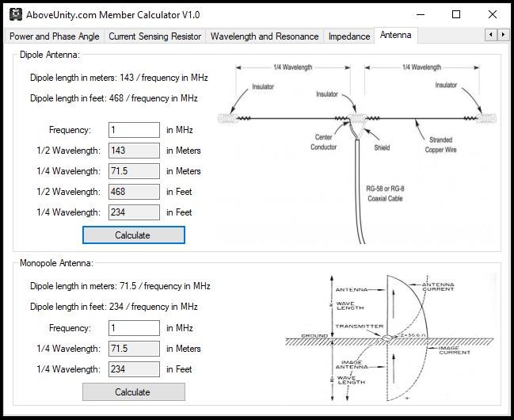
Task: Click Monopole 1/4 Wavelength meters field 71.5
Action: 134,349
